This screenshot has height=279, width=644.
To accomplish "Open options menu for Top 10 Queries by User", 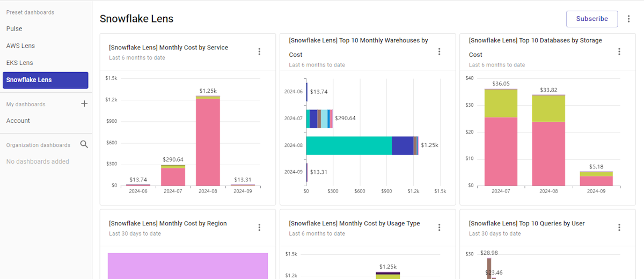I will (619, 227).
